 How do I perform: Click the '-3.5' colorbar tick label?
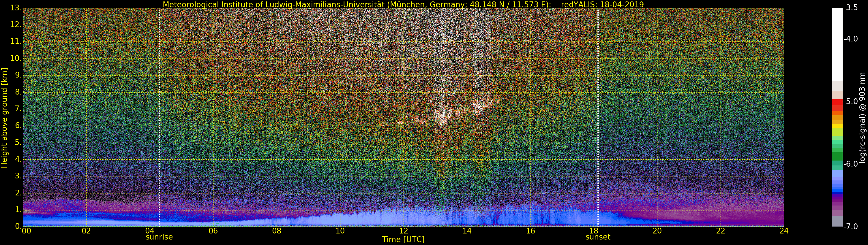[851, 8]
